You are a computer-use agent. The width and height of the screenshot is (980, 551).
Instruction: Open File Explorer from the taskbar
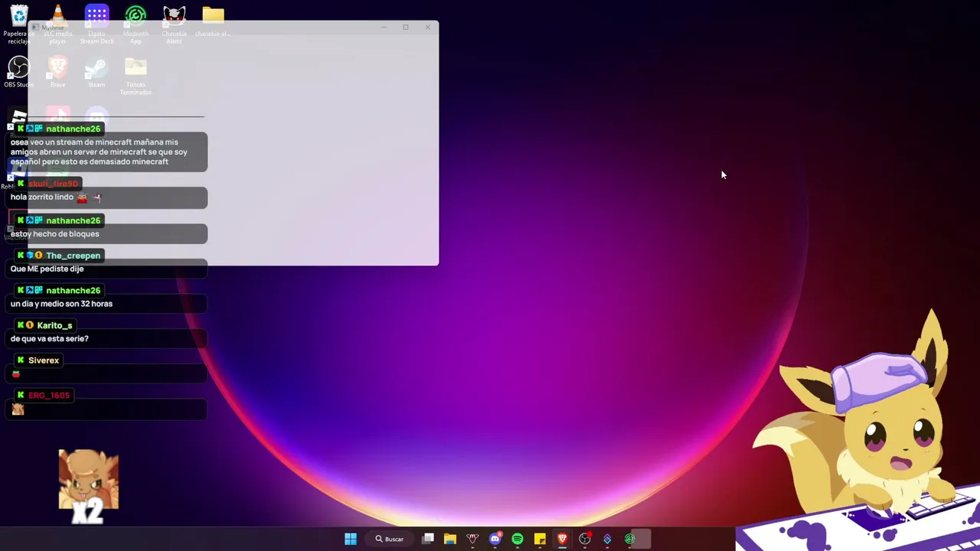450,539
